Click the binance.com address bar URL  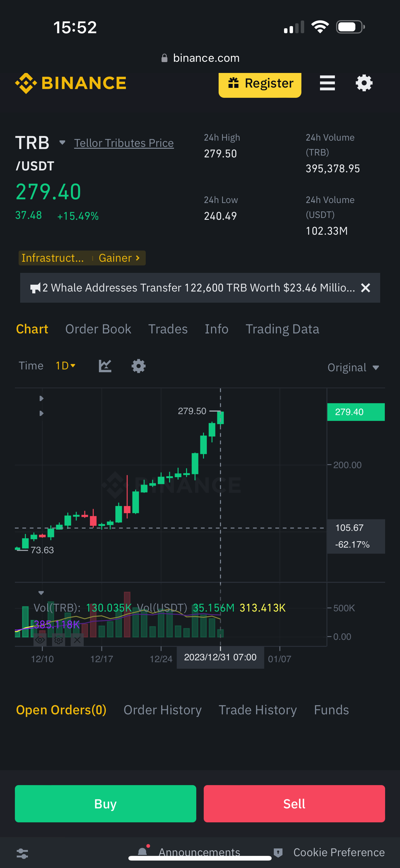pos(207,58)
